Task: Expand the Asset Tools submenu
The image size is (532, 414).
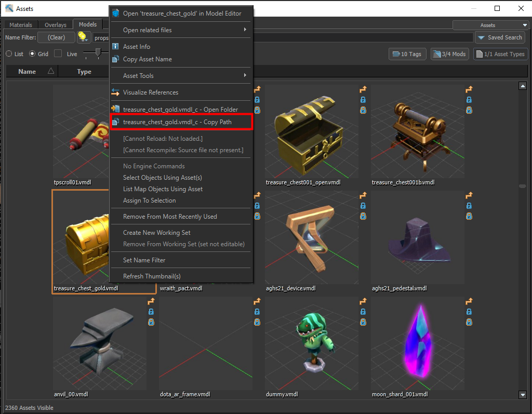Action: click(181, 76)
